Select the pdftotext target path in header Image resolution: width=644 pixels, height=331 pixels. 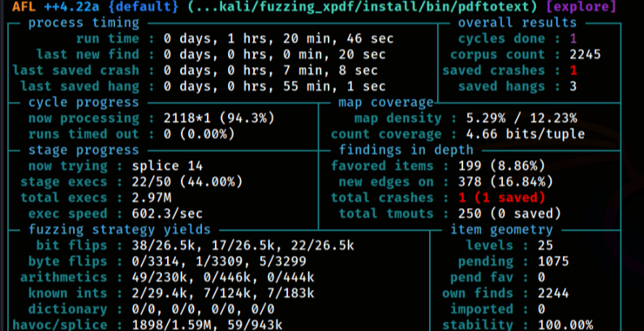click(x=363, y=7)
